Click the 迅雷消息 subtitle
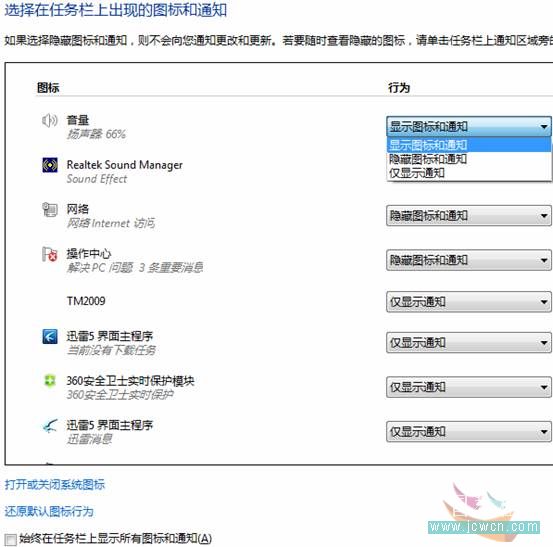553x547 pixels. coord(90,439)
